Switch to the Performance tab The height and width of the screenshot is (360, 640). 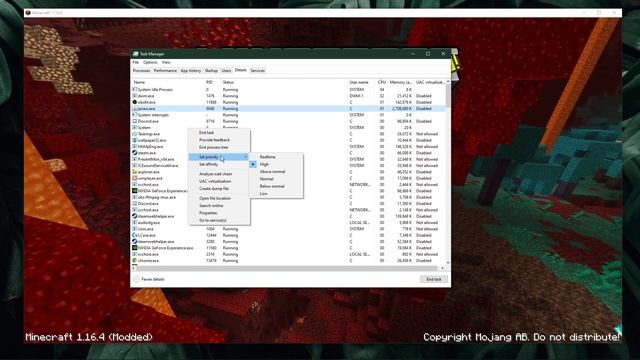point(165,71)
